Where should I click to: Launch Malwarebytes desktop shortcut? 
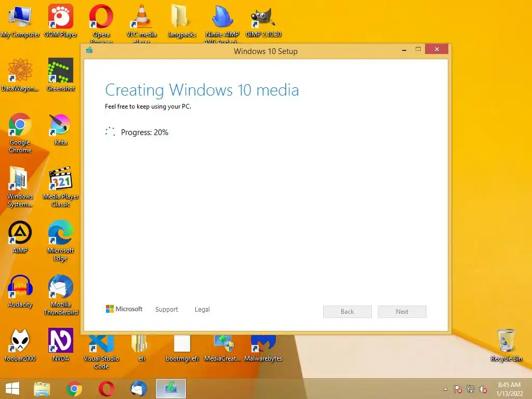coord(263,348)
